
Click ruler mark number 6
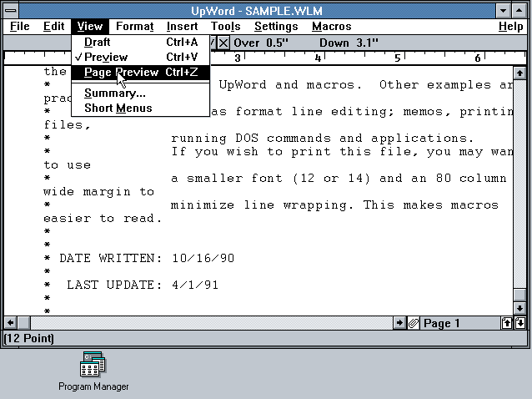477,58
